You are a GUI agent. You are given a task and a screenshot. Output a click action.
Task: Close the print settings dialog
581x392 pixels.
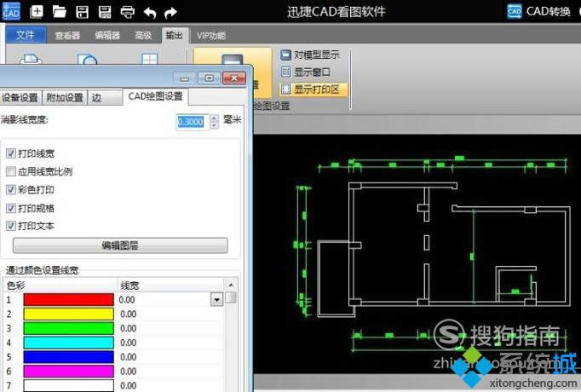pyautogui.click(x=234, y=78)
